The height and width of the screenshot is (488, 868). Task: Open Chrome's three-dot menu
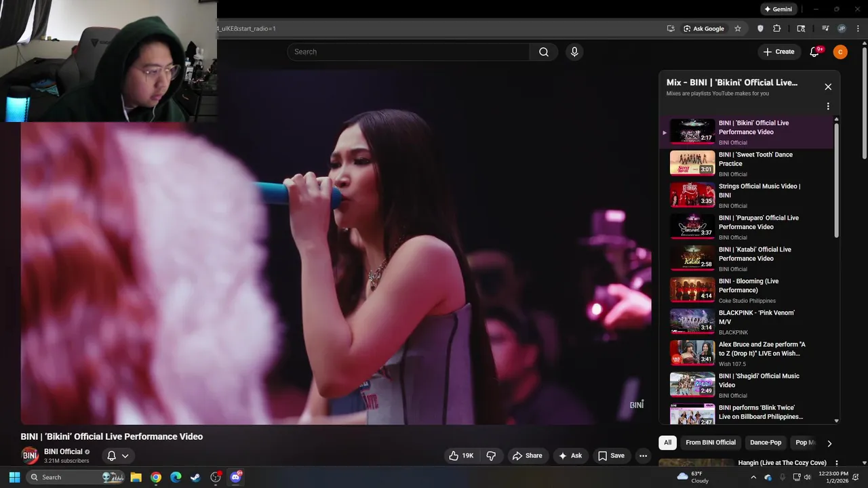pyautogui.click(x=859, y=28)
